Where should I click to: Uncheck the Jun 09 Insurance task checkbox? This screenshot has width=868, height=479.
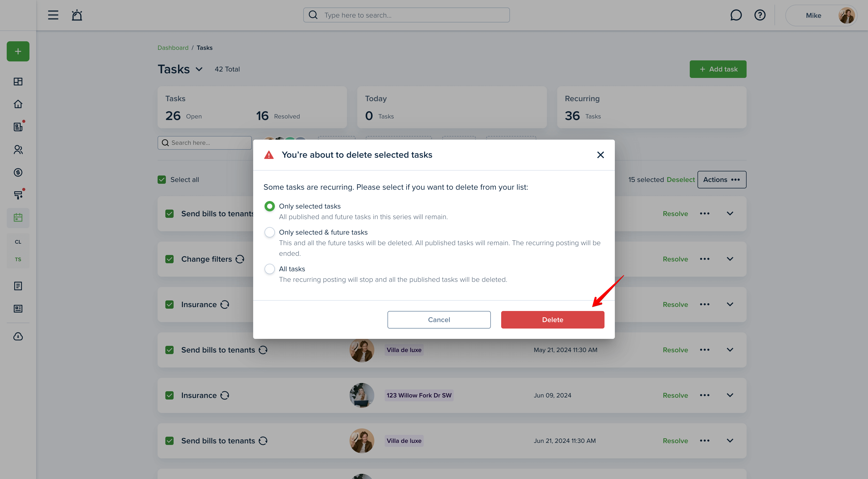169,396
